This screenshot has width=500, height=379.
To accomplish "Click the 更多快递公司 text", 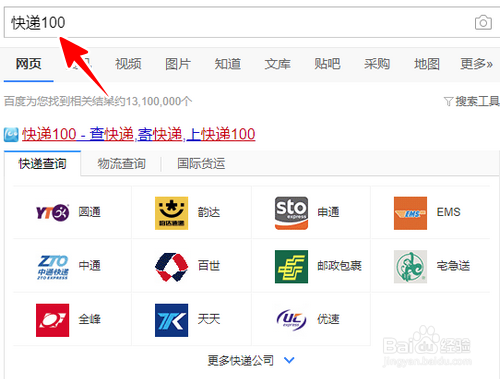I will pos(240,360).
